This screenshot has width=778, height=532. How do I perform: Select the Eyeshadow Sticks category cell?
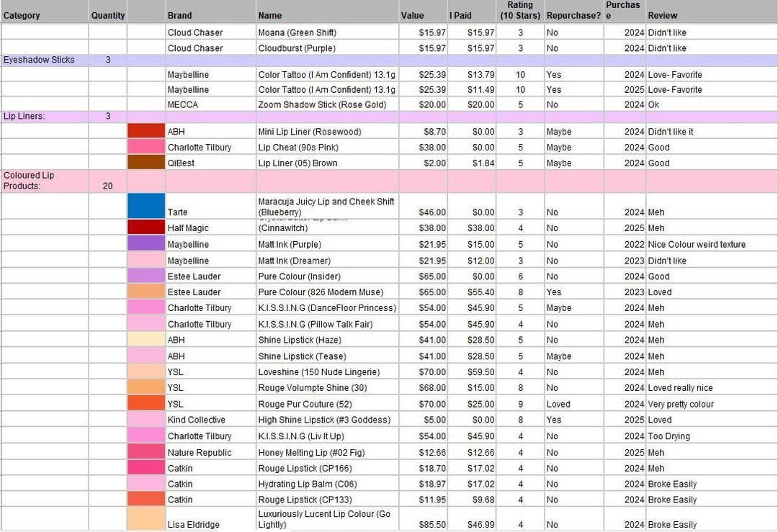point(39,60)
